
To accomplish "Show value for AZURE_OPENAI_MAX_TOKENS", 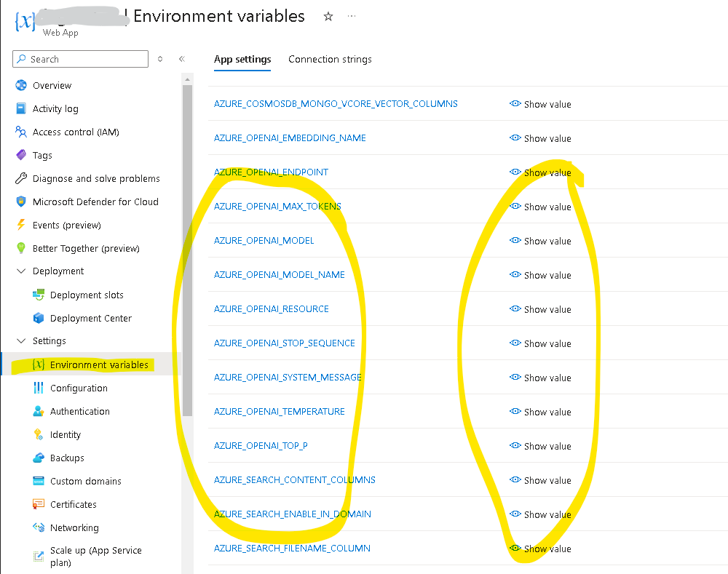I will pos(540,207).
